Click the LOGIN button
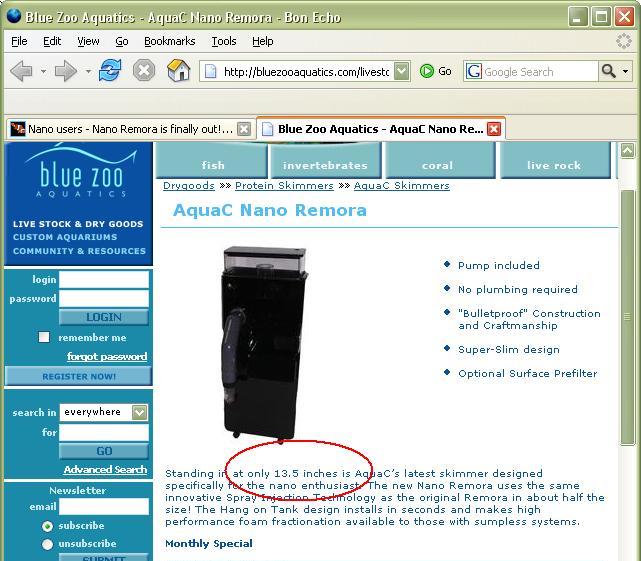641x561 pixels. click(103, 317)
